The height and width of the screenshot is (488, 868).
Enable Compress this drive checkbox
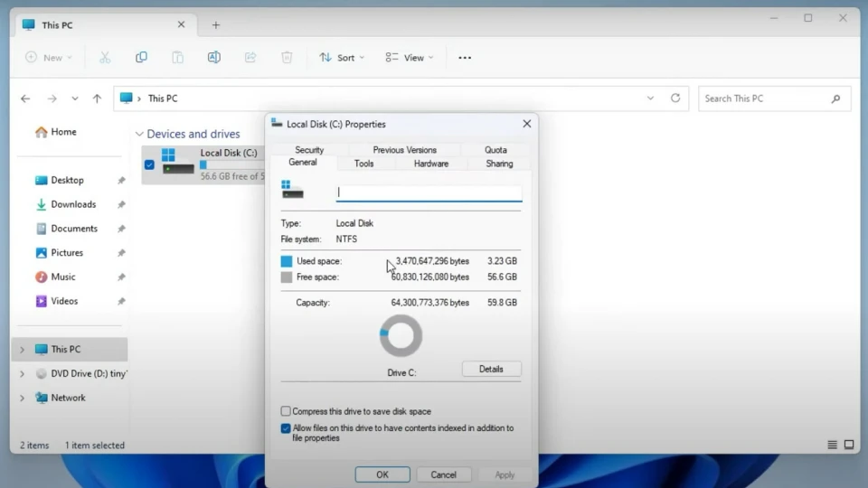(x=286, y=411)
